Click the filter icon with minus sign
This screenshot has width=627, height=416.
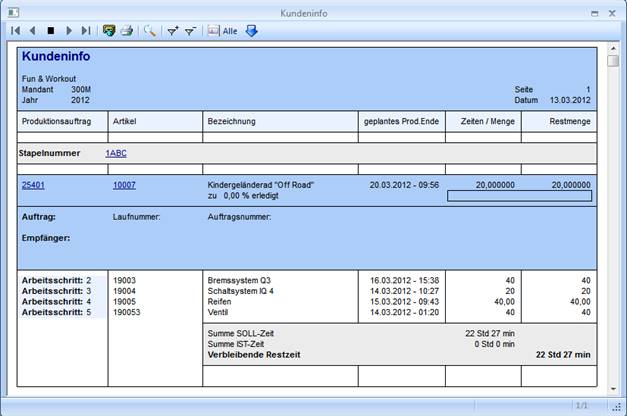click(x=191, y=31)
